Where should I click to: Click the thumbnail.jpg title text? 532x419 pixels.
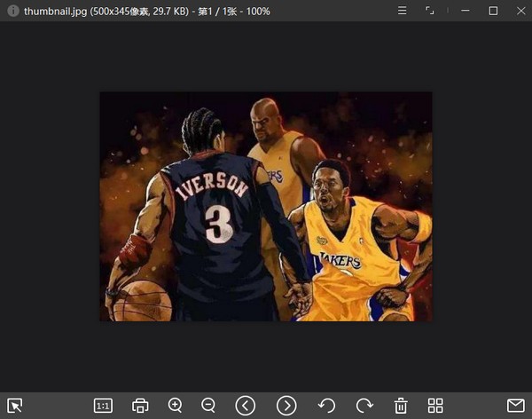click(51, 12)
